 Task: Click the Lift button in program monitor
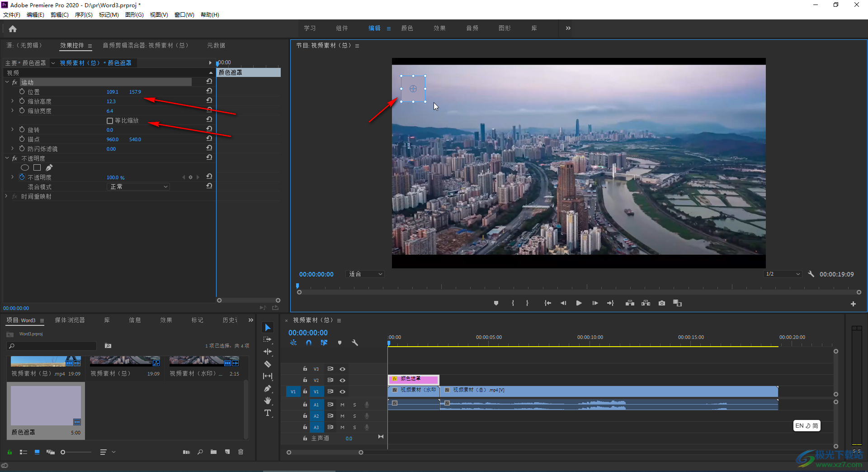point(630,303)
